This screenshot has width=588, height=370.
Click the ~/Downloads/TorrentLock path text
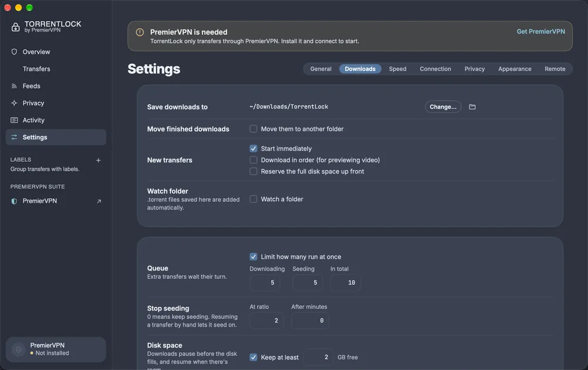(x=289, y=107)
